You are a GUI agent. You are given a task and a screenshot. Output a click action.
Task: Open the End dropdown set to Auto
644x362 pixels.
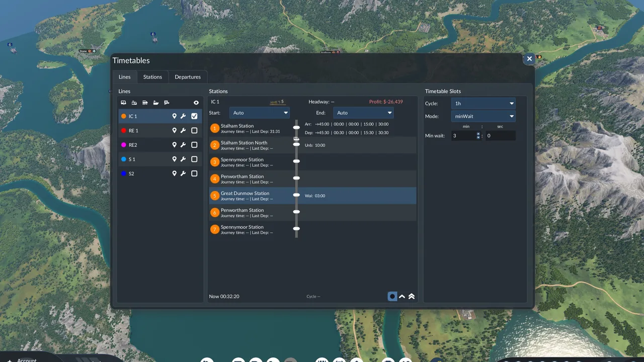(x=363, y=113)
